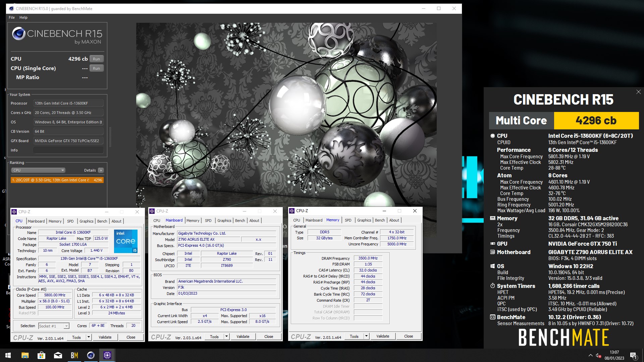Click the Core Speed 5800.00 MHz value

click(55, 295)
